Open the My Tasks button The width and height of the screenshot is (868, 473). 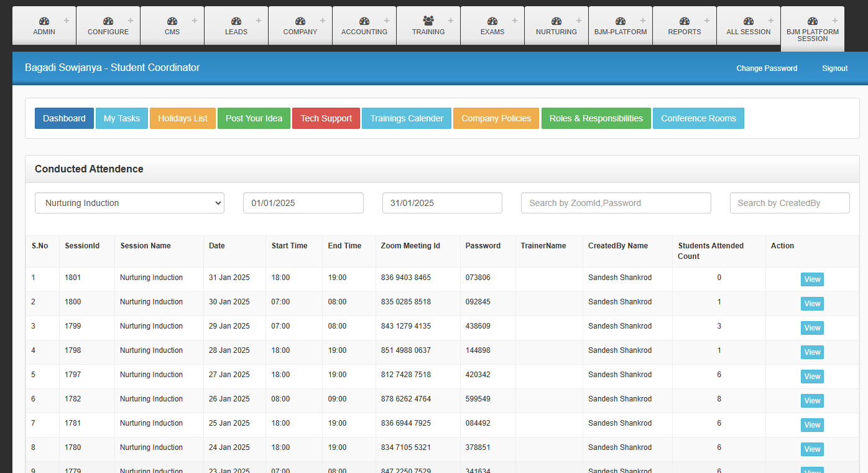[122, 118]
